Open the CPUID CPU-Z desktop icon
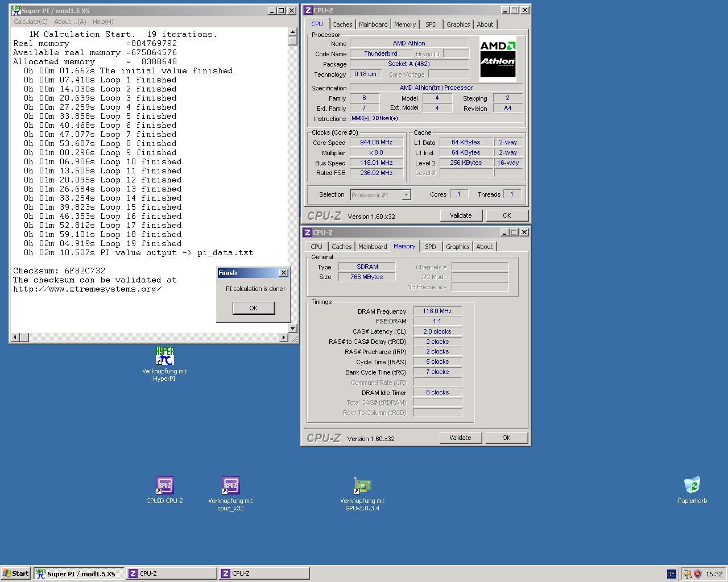 tap(164, 486)
